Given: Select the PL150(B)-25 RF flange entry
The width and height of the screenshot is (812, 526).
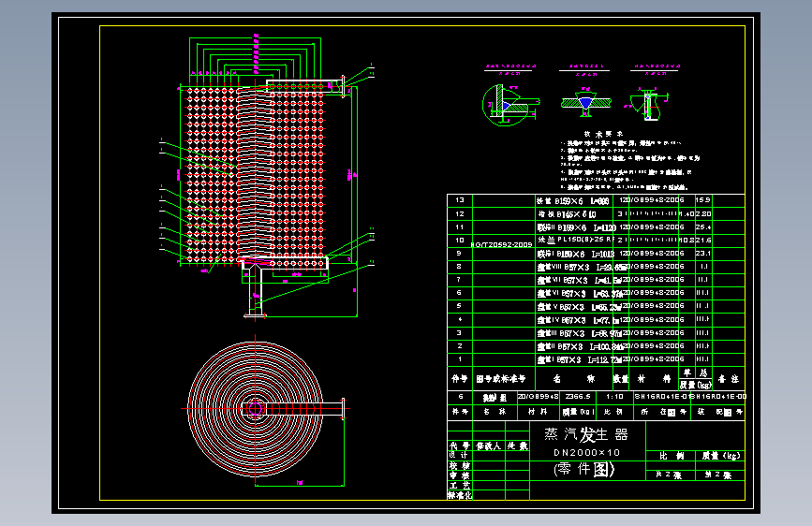Looking at the screenshot, I should (x=575, y=240).
